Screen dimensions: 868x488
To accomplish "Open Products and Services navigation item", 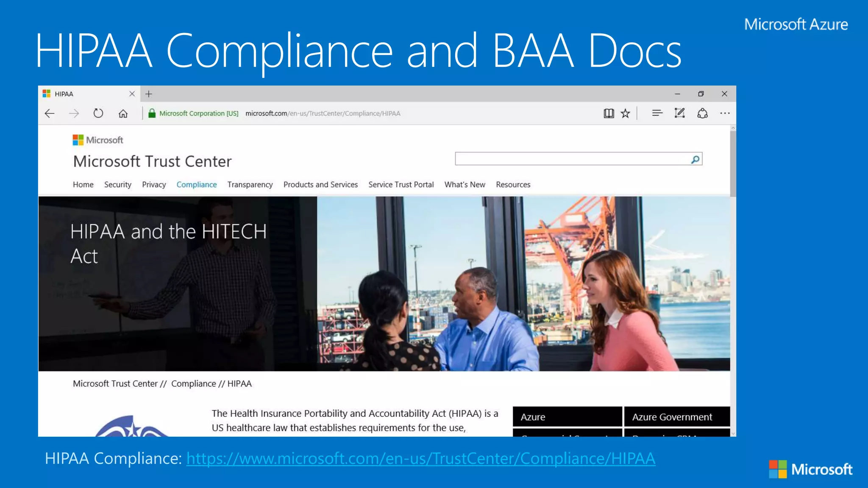I will [321, 185].
